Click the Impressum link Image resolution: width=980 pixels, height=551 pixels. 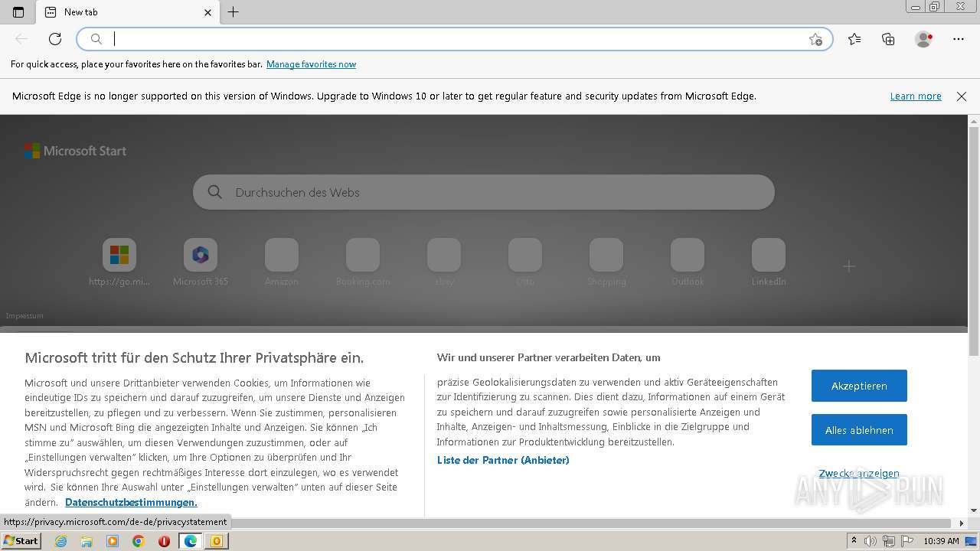click(x=24, y=316)
